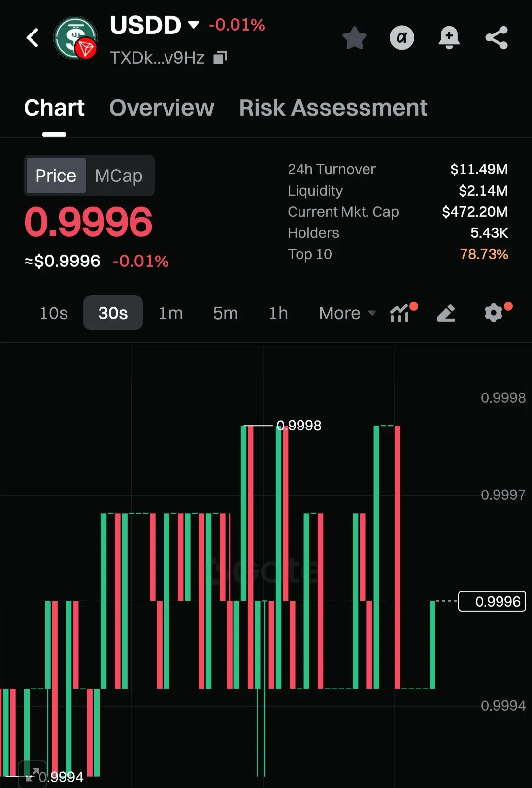
Task: Tap the TXDk...v9Hz address text
Action: pos(157,58)
